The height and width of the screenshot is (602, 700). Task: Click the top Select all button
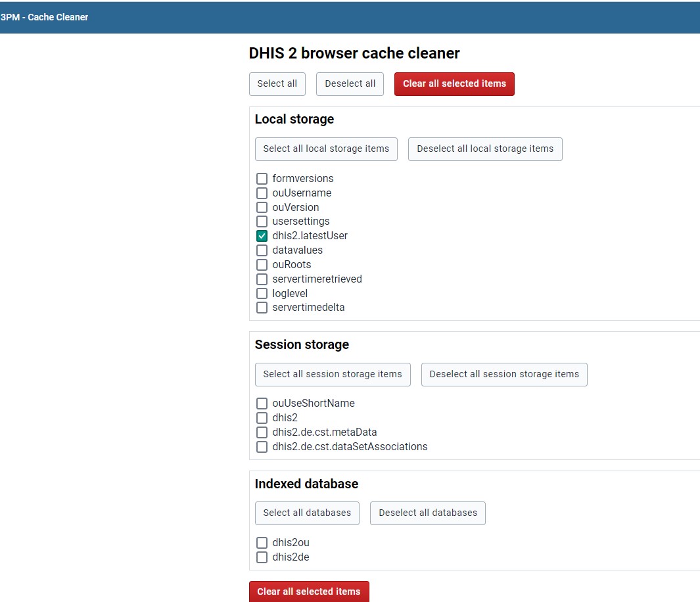click(277, 84)
